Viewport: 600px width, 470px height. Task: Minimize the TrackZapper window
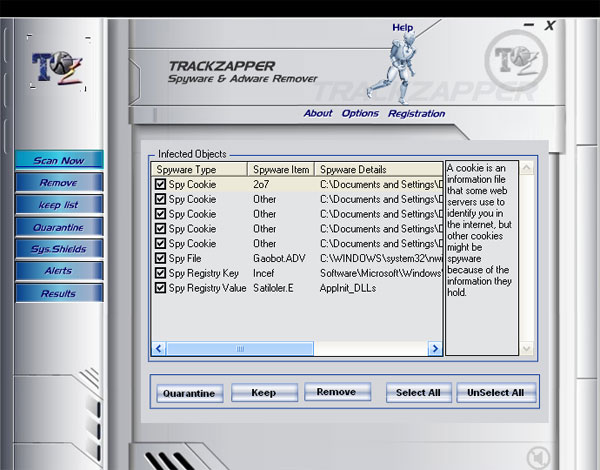(529, 25)
